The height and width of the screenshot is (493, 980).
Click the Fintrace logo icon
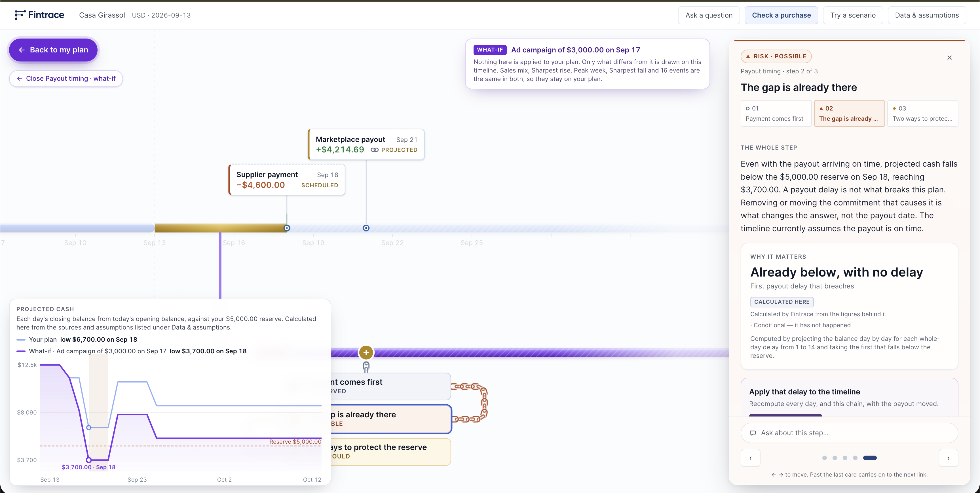20,15
